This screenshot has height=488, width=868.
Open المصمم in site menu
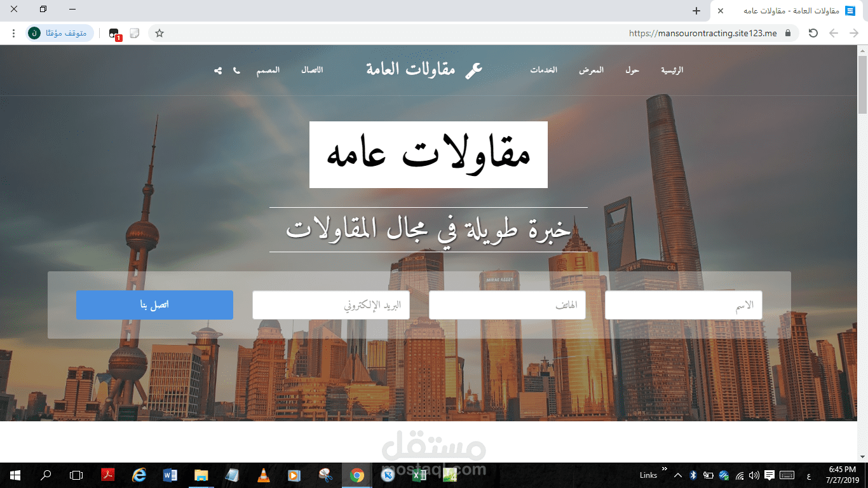pos(268,70)
